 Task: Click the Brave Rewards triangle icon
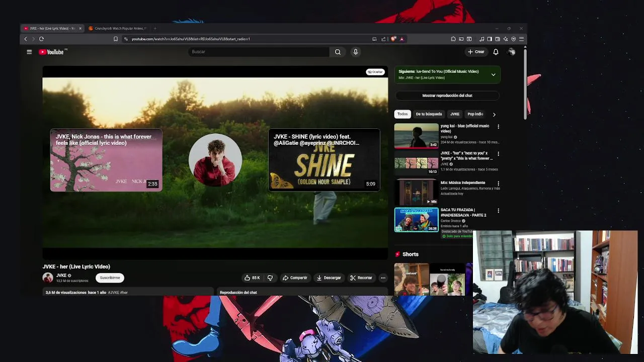(x=401, y=39)
